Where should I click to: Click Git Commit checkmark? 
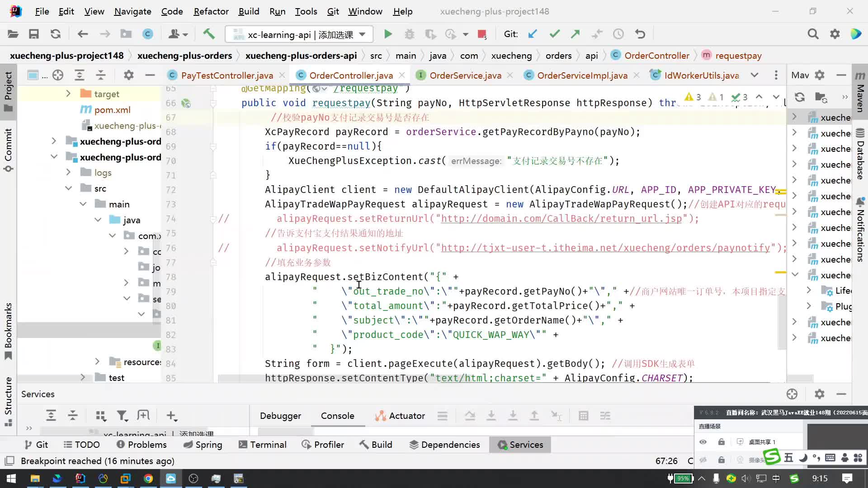[554, 34]
